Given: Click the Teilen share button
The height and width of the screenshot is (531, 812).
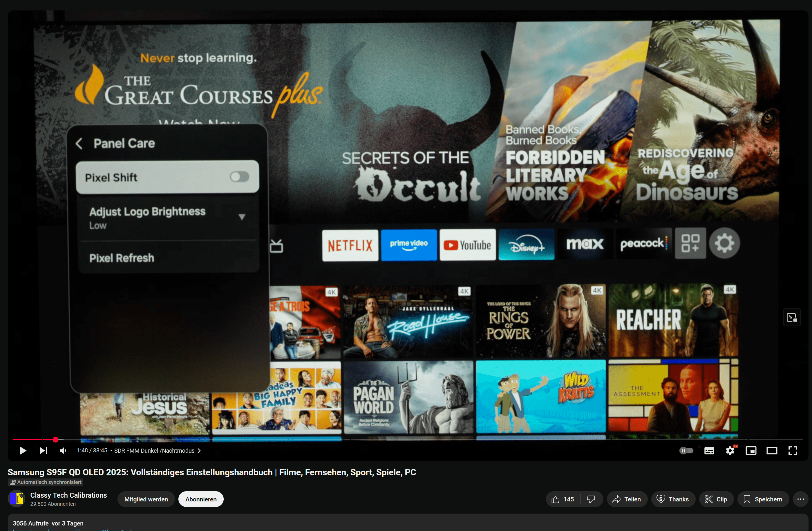Looking at the screenshot, I should (627, 499).
